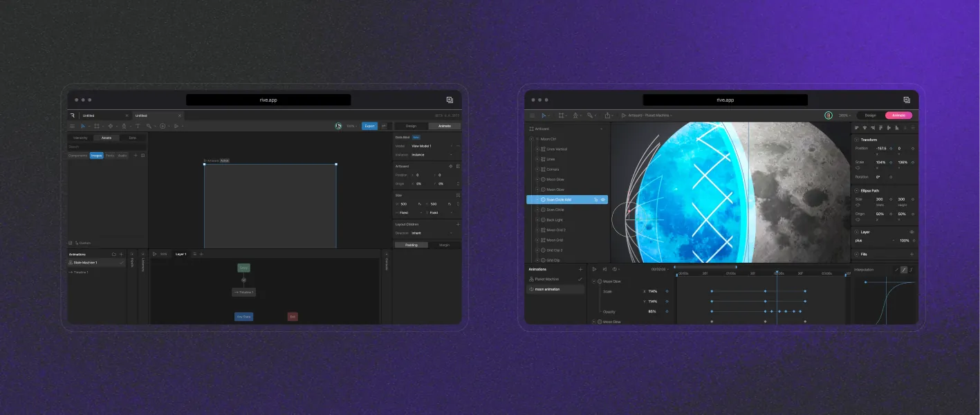Image resolution: width=980 pixels, height=415 pixels.
Task: Click the Rive logo in Untitled window
Action: tap(73, 116)
